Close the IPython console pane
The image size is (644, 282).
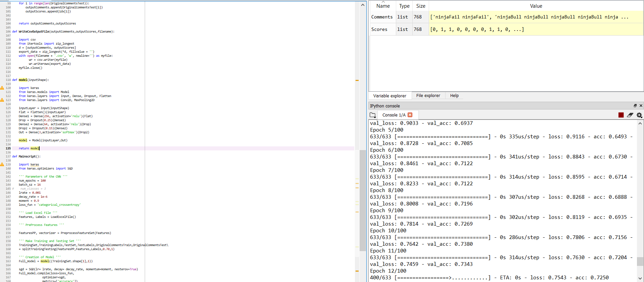point(641,106)
